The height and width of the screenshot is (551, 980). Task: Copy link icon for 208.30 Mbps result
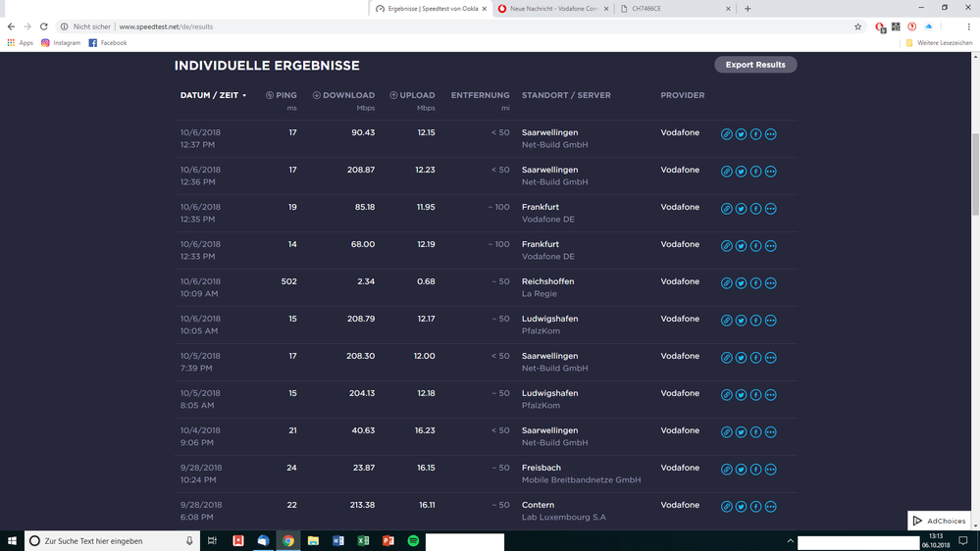point(726,357)
